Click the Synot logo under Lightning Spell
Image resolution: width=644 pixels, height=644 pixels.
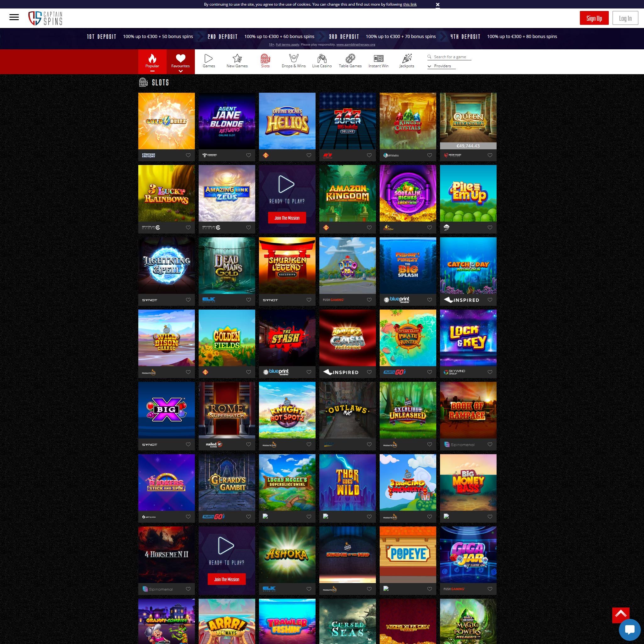150,300
